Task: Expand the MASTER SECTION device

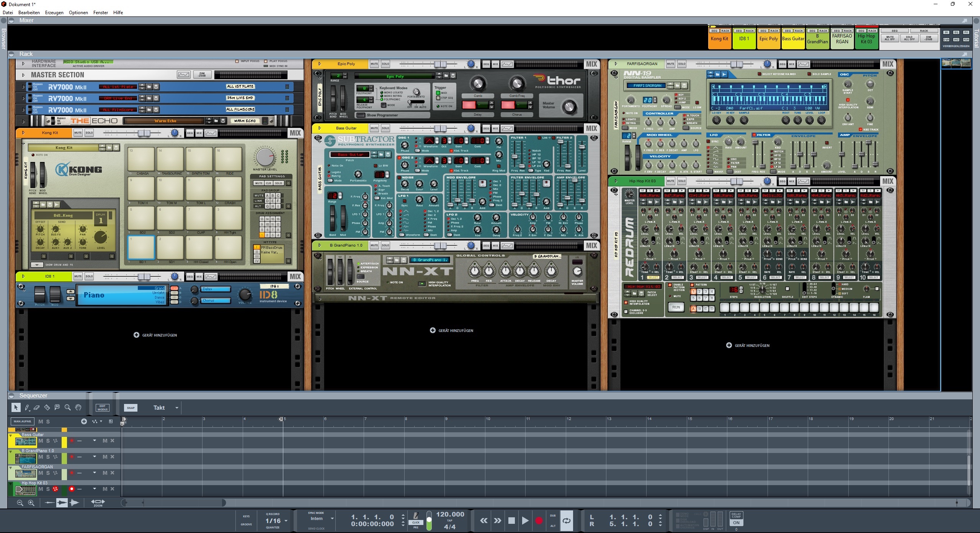Action: (23, 75)
